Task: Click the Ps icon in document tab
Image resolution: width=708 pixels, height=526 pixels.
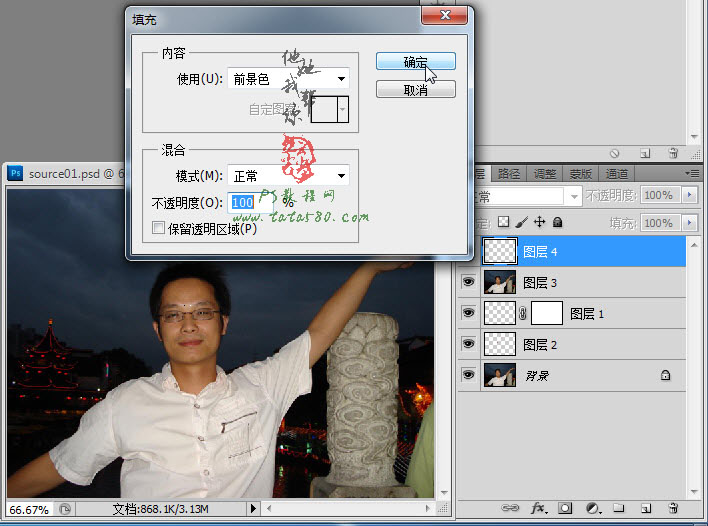Action: [x=15, y=173]
